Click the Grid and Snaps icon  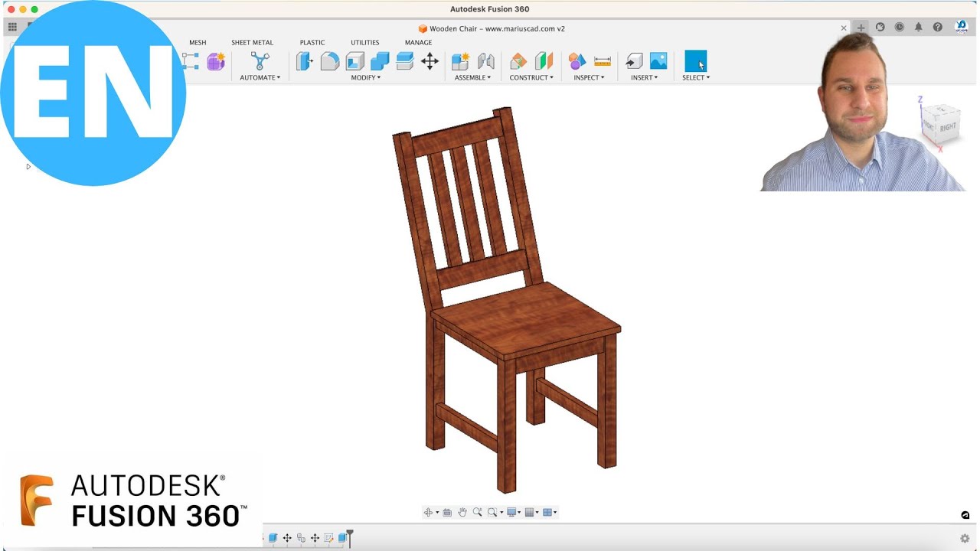(529, 513)
